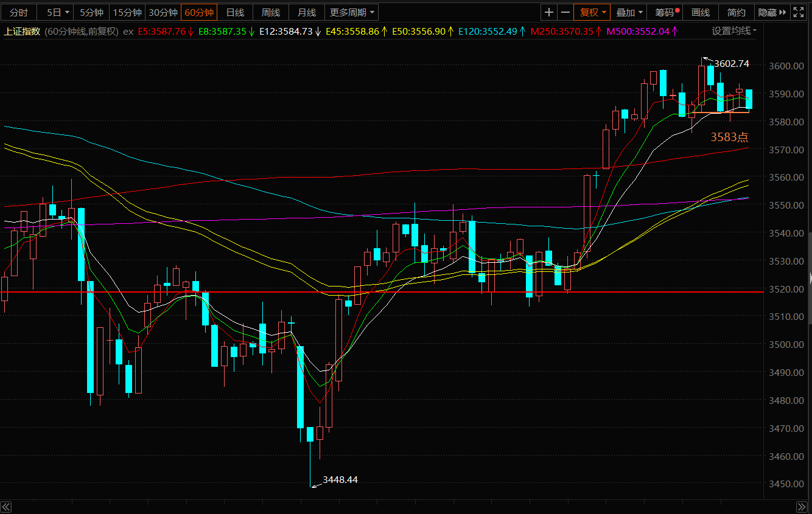Click the 3600.00 price axis label
Image resolution: width=812 pixels, height=514 pixels.
pyautogui.click(x=786, y=66)
